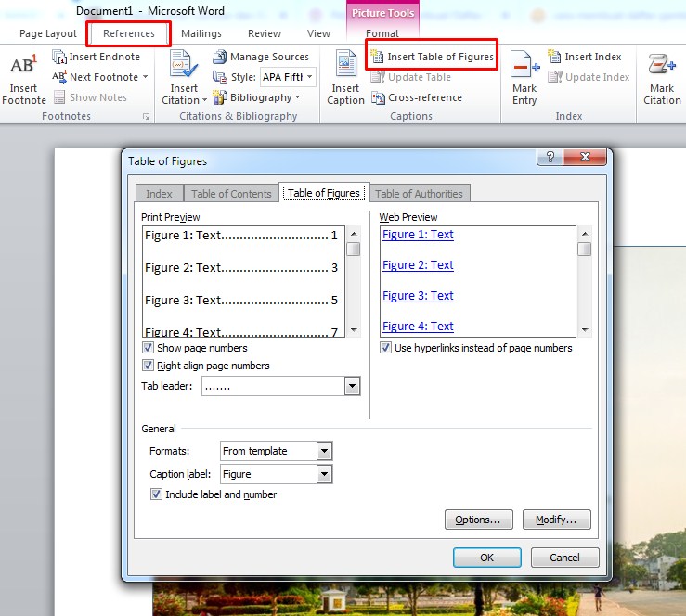
Task: Open Manage Sources
Action: coord(260,57)
